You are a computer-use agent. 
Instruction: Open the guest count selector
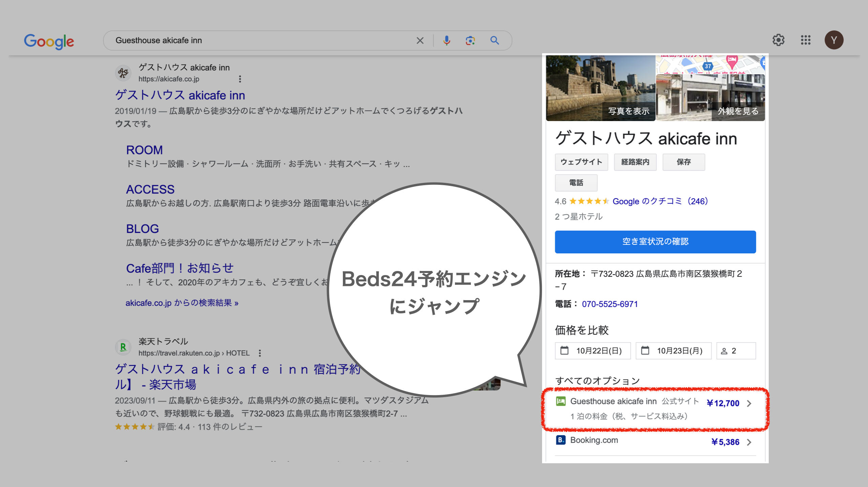pyautogui.click(x=736, y=351)
